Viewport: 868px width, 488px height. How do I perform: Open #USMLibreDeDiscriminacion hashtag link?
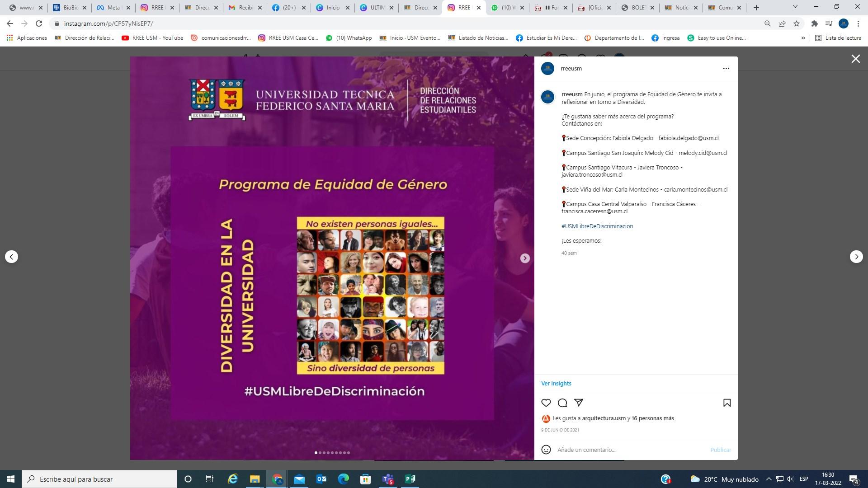pos(597,226)
